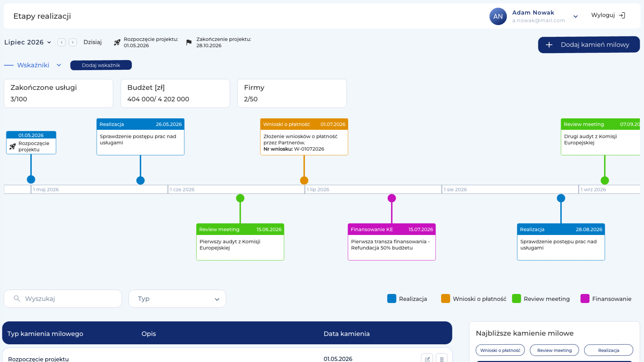Click the rocket icon beside Rozpoczęcie projektu
The width and height of the screenshot is (644, 362).
pos(117,42)
